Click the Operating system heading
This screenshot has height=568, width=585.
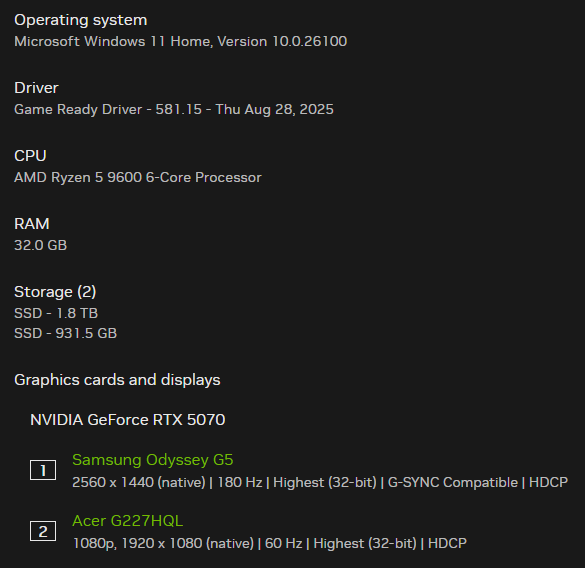[81, 20]
